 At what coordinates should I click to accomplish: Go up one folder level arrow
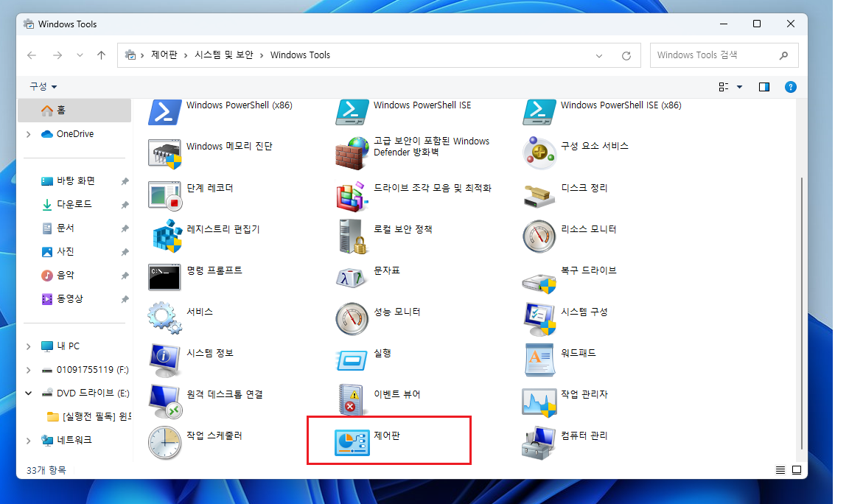[101, 55]
